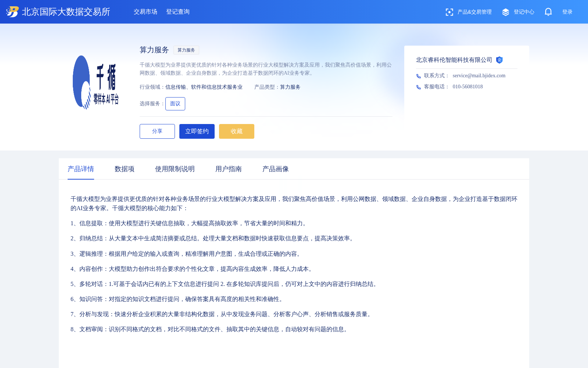Select the 面议 service option
The height and width of the screenshot is (368, 588).
pyautogui.click(x=175, y=104)
